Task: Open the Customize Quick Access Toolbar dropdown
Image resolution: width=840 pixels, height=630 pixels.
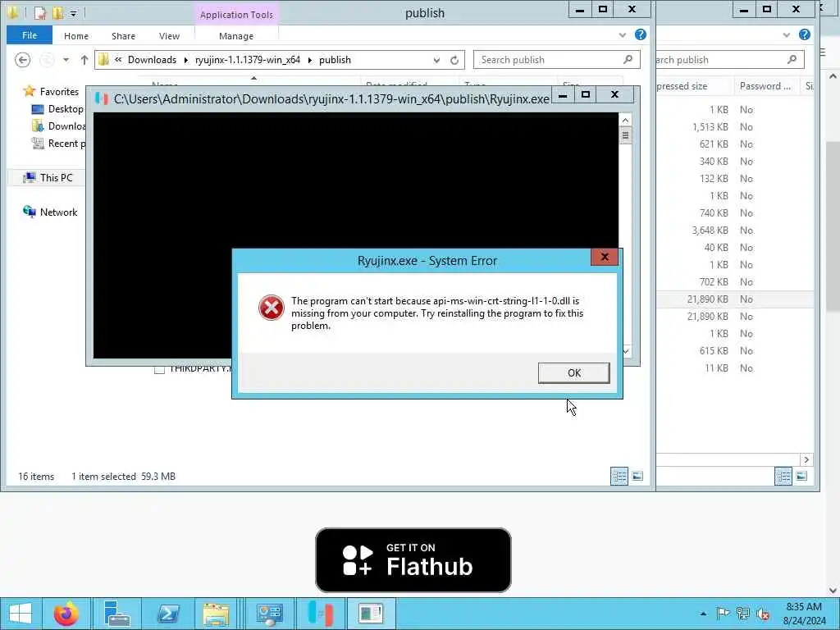Action: 73,13
